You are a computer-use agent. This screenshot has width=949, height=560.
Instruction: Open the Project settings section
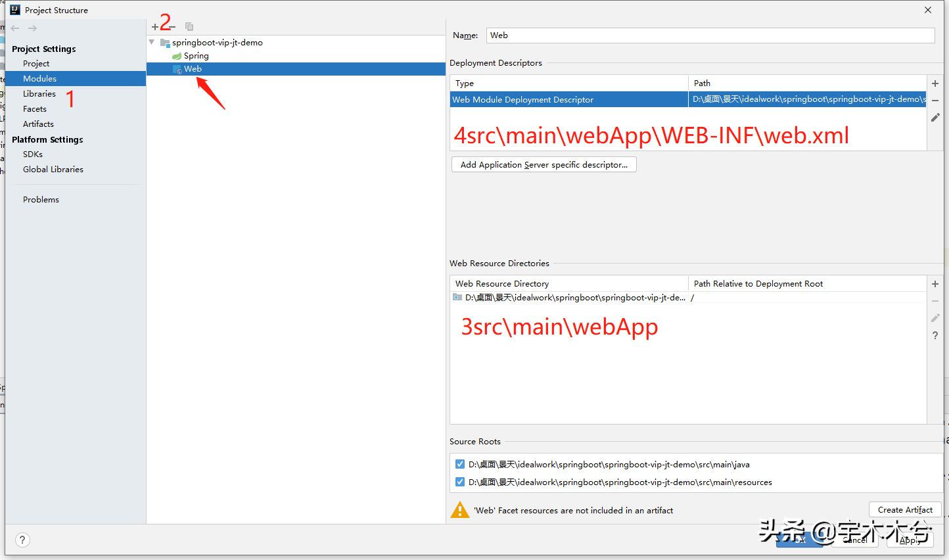[36, 64]
